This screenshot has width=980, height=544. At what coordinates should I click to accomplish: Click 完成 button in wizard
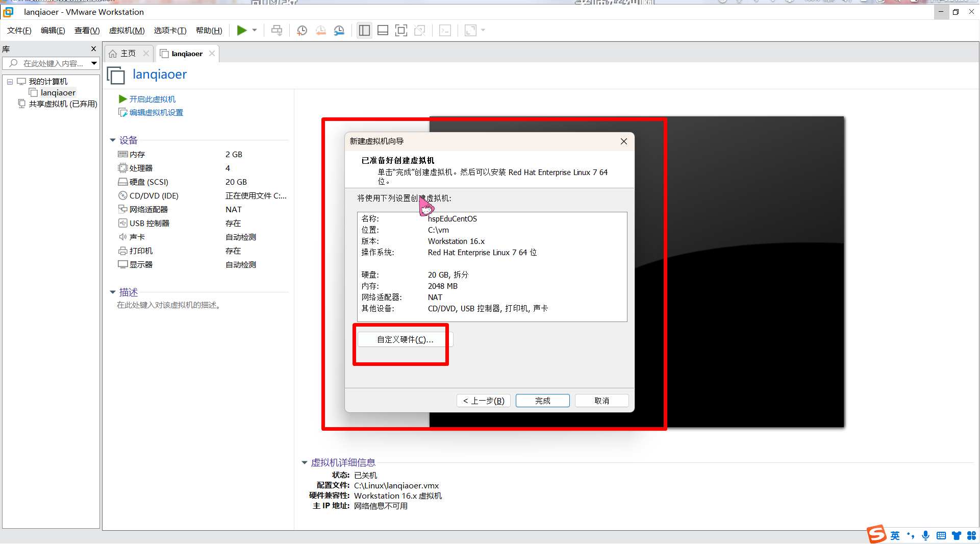pos(543,401)
